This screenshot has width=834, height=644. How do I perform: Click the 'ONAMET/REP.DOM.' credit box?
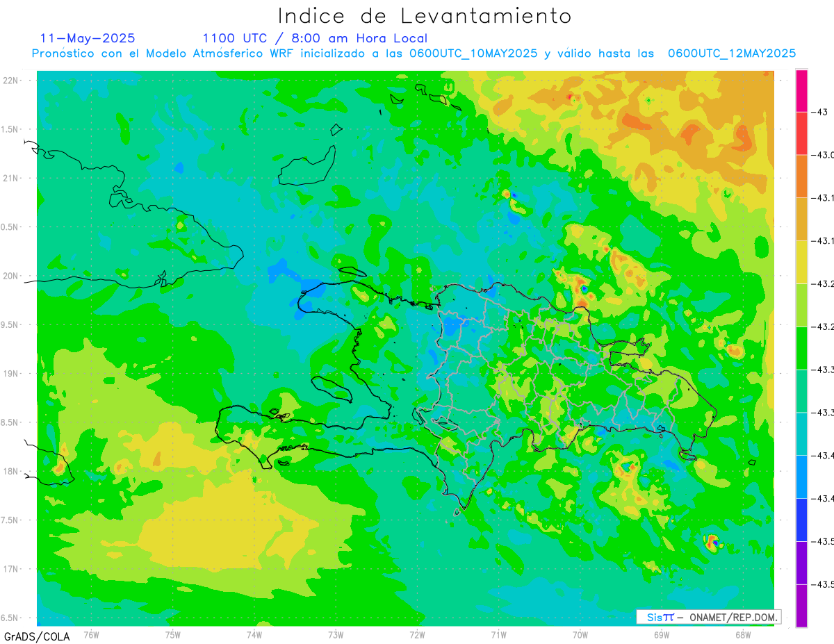click(x=709, y=617)
